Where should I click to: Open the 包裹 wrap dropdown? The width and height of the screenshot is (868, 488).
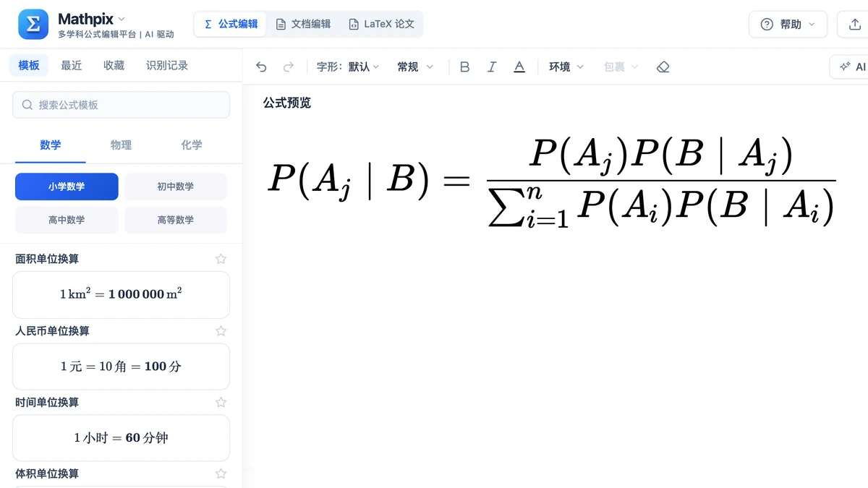pyautogui.click(x=621, y=67)
